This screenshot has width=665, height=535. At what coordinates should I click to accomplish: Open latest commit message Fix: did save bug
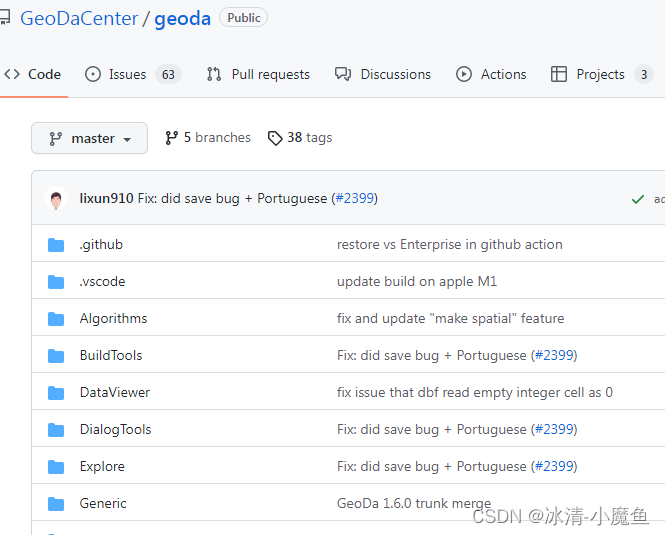click(232, 198)
